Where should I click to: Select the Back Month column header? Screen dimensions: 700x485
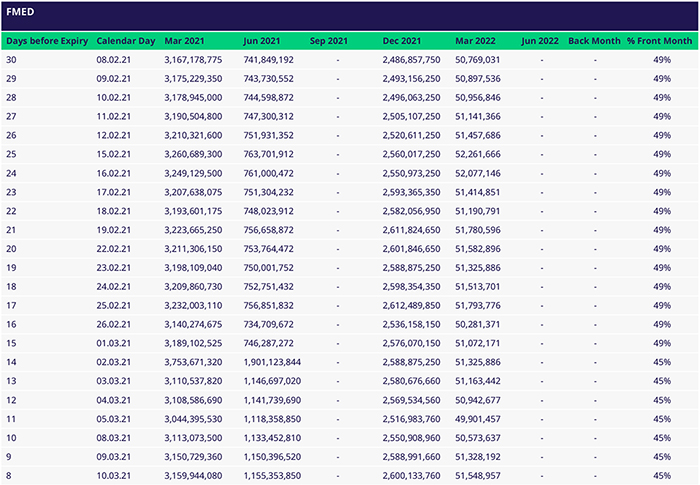tap(594, 41)
